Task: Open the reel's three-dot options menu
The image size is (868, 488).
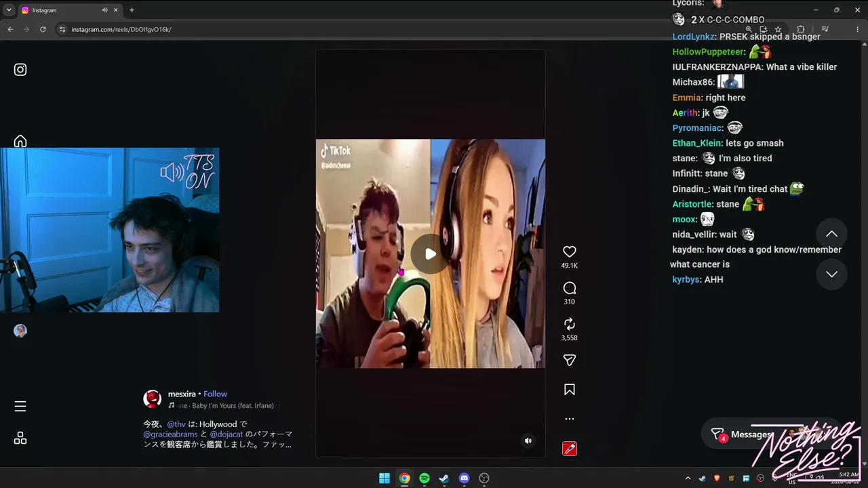Action: [x=570, y=419]
